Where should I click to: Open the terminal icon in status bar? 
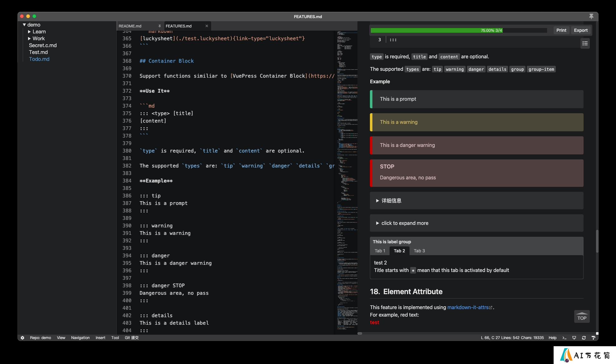[564, 338]
